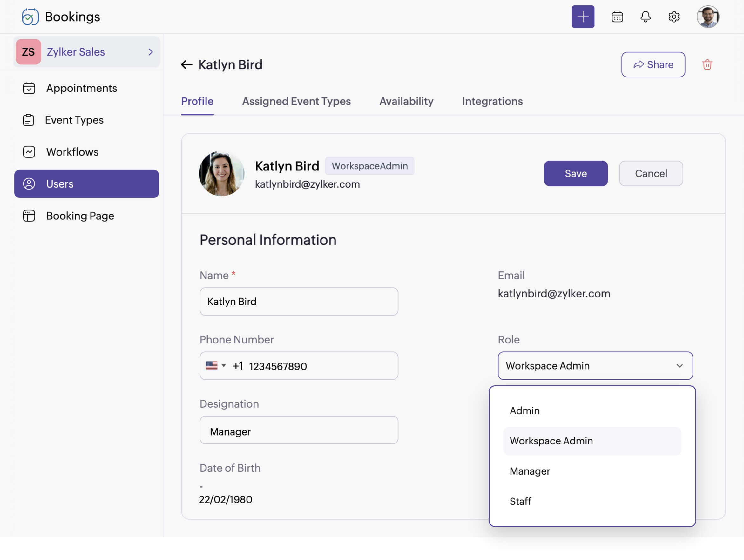744x560 pixels.
Task: Choose Admin from role list
Action: [524, 410]
